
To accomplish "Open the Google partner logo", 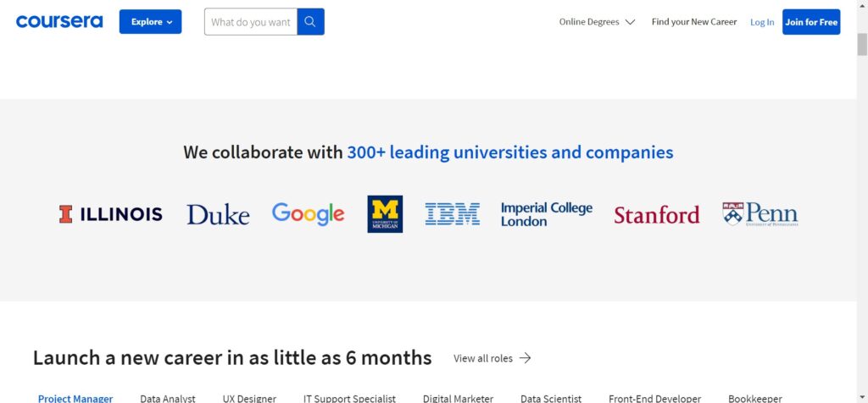I will [309, 214].
